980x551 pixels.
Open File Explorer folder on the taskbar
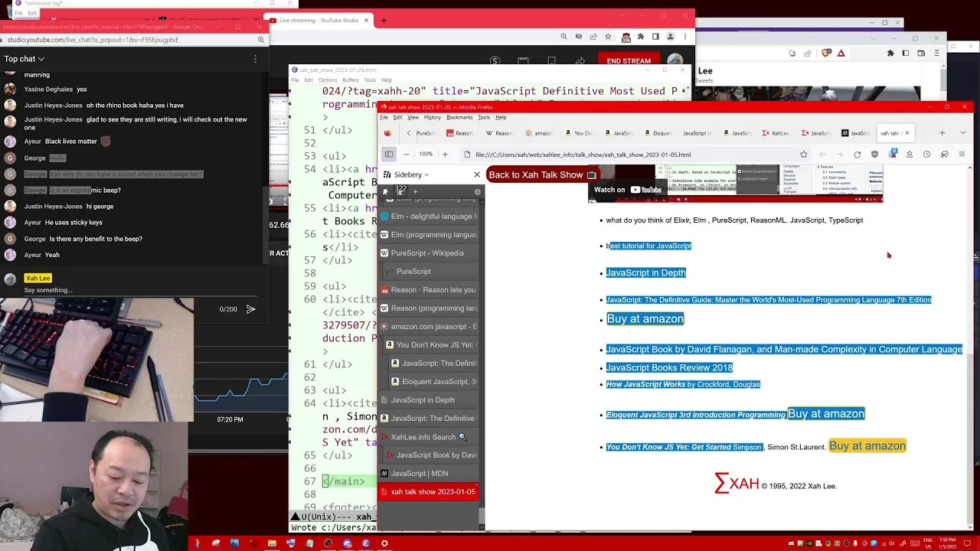pyautogui.click(x=272, y=543)
